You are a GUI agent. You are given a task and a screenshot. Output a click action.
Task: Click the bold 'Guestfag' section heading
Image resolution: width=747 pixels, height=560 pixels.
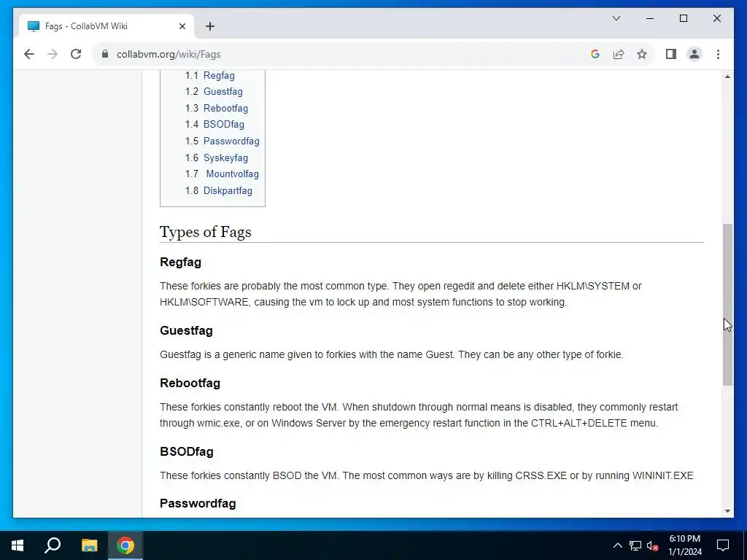tap(186, 330)
